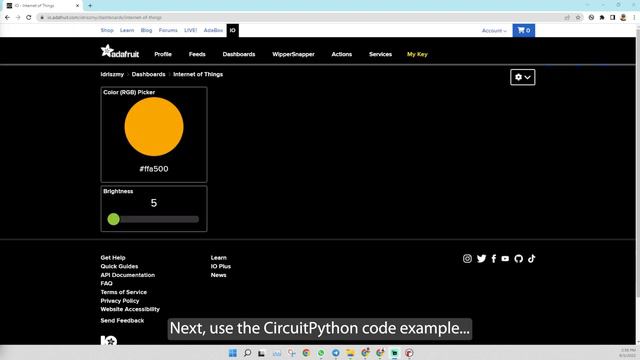Go forward in browser history
The image size is (640, 360).
pos(18,18)
